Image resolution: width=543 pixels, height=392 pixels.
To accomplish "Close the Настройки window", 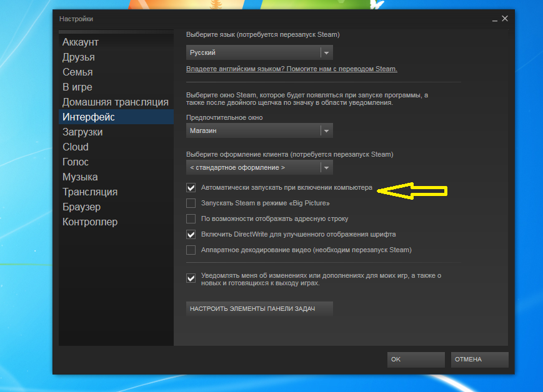I will tap(505, 19).
